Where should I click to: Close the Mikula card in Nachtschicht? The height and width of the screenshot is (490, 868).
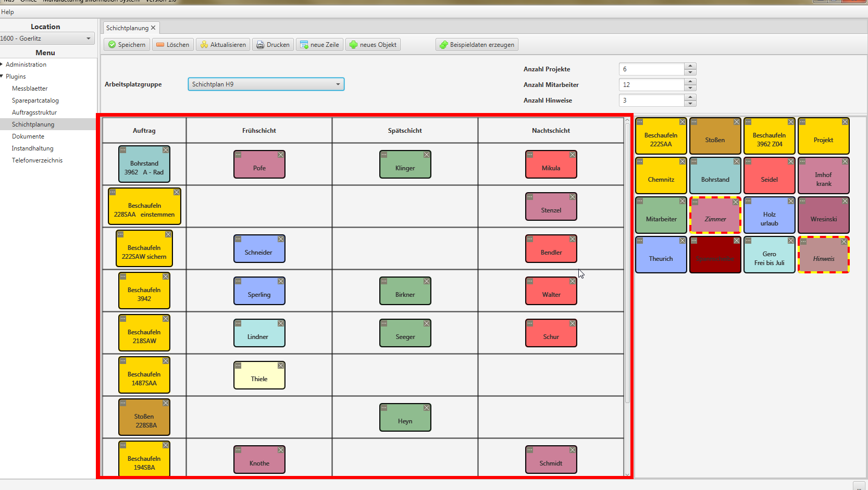click(573, 155)
